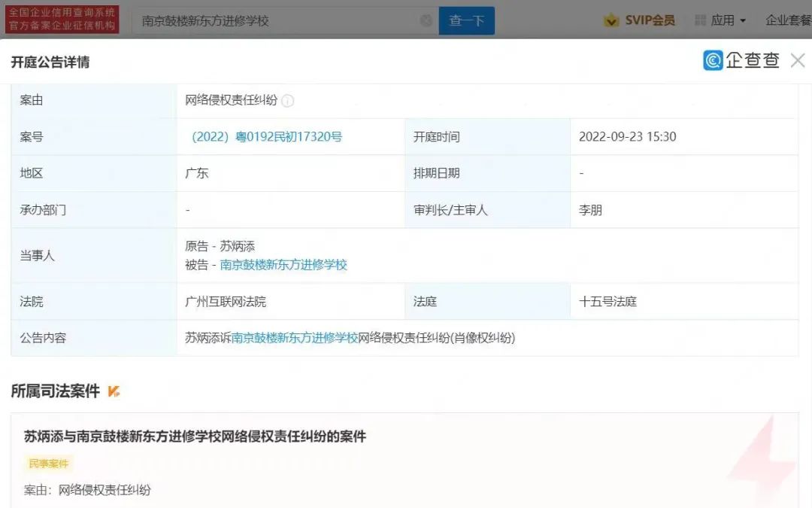Screen dimensions: 812x508
Task: Close the 开庭公告详情 dialog
Action: point(798,60)
